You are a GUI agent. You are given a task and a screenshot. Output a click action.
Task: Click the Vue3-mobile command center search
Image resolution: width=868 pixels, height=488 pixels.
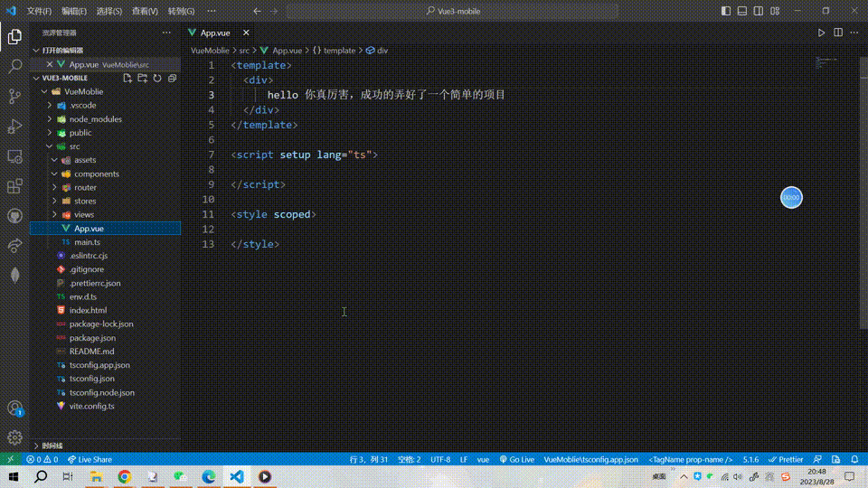click(x=452, y=11)
